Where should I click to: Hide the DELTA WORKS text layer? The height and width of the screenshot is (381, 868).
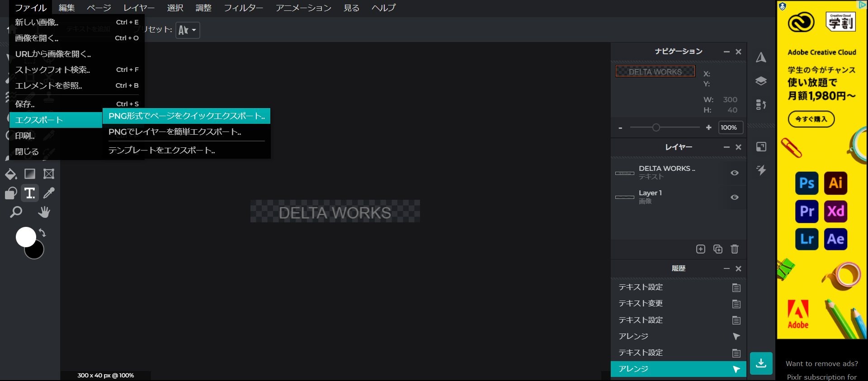tap(735, 173)
